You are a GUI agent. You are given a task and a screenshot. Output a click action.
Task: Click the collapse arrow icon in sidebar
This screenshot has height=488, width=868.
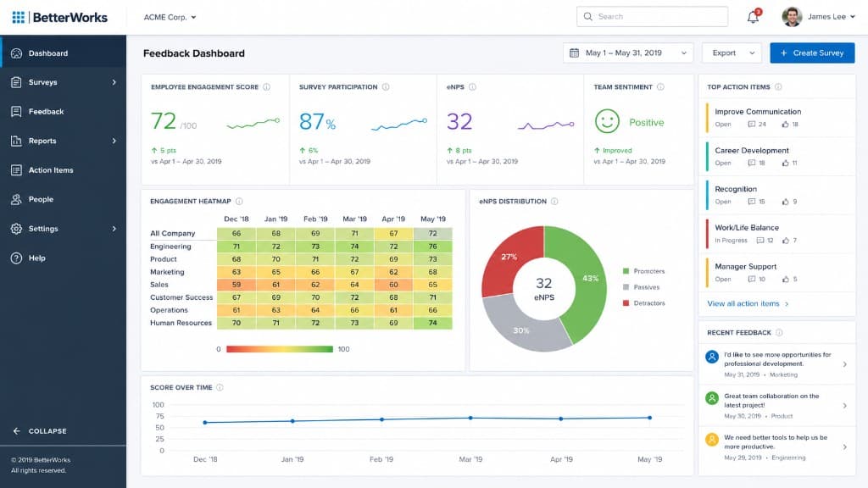[x=17, y=431]
